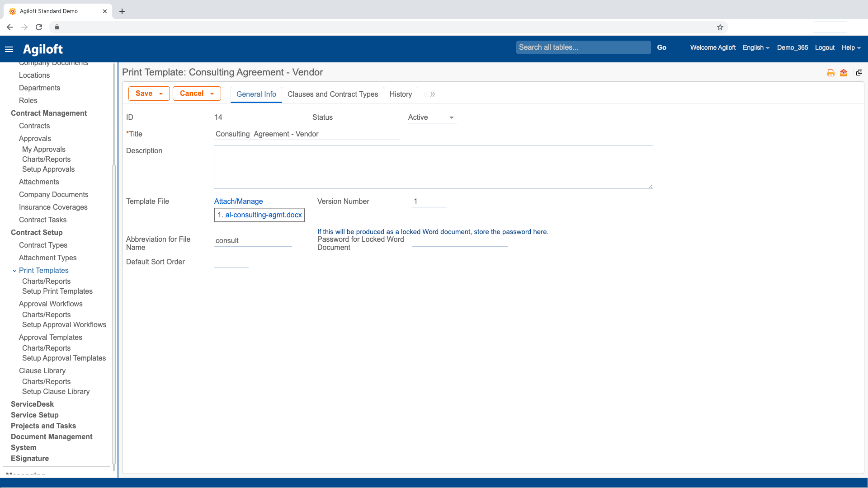Click the Attach/Manage link
This screenshot has width=868, height=488.
coord(238,201)
